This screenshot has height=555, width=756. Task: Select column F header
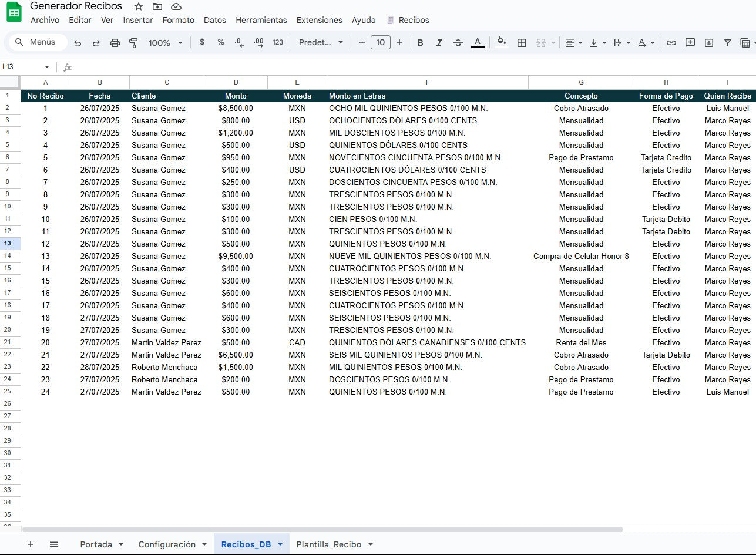[428, 82]
